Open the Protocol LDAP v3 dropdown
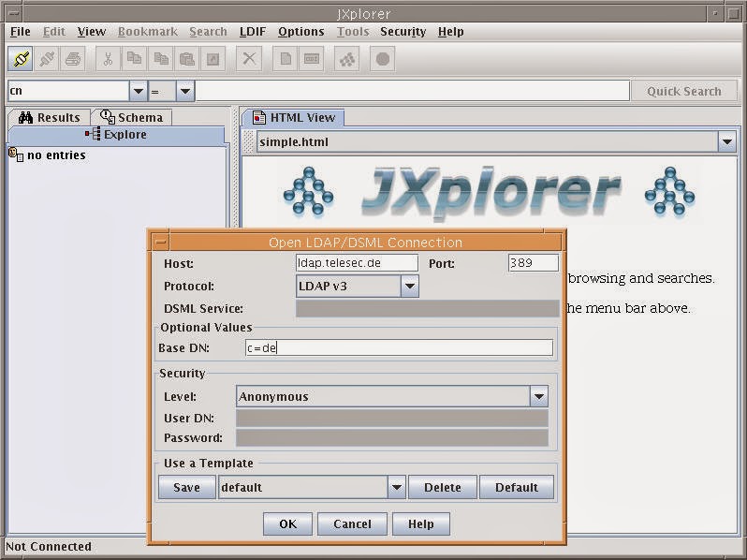Screen dimensions: 747x560 tap(410, 286)
